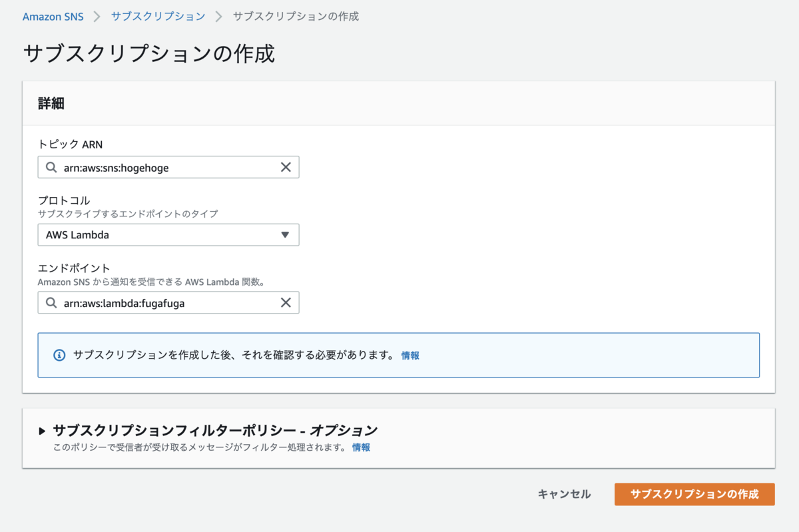This screenshot has height=532, width=799.
Task: Click the search icon in Topic ARN field
Action: (x=51, y=167)
